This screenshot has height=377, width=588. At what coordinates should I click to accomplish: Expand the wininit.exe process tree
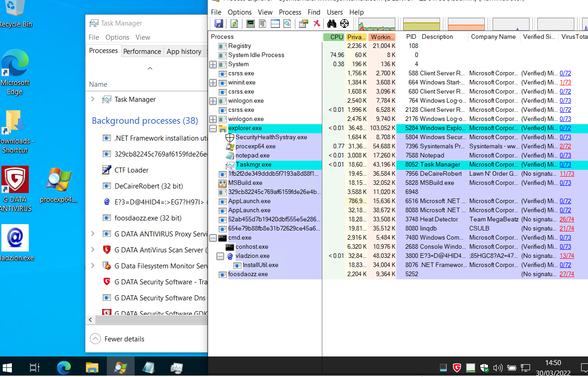(213, 83)
